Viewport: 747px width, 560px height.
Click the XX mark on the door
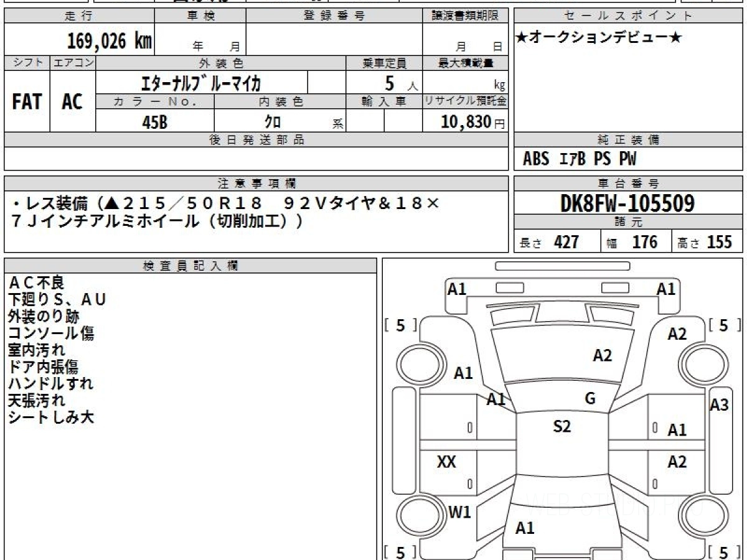click(x=446, y=462)
